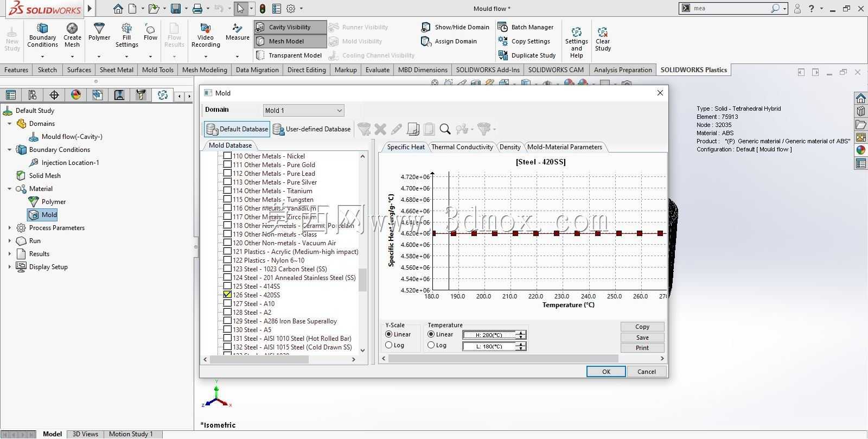
Task: Open the Polymer ribbon dropdown arrow
Action: coord(99,56)
